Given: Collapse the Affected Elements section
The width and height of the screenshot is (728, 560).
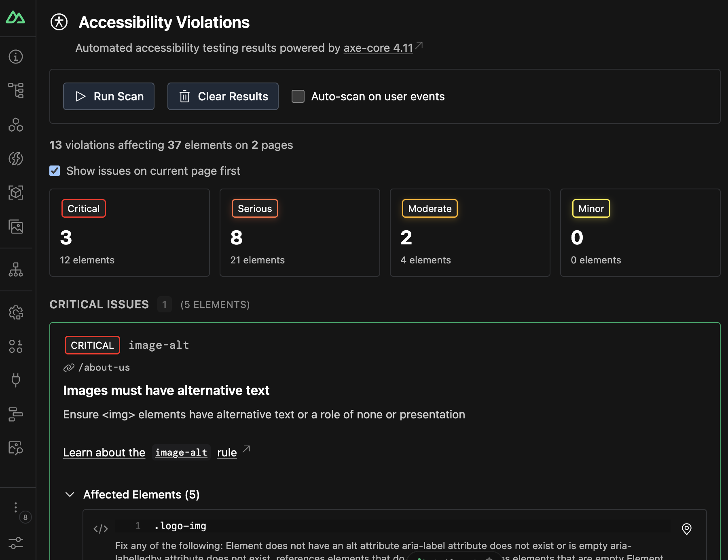Looking at the screenshot, I should (70, 494).
